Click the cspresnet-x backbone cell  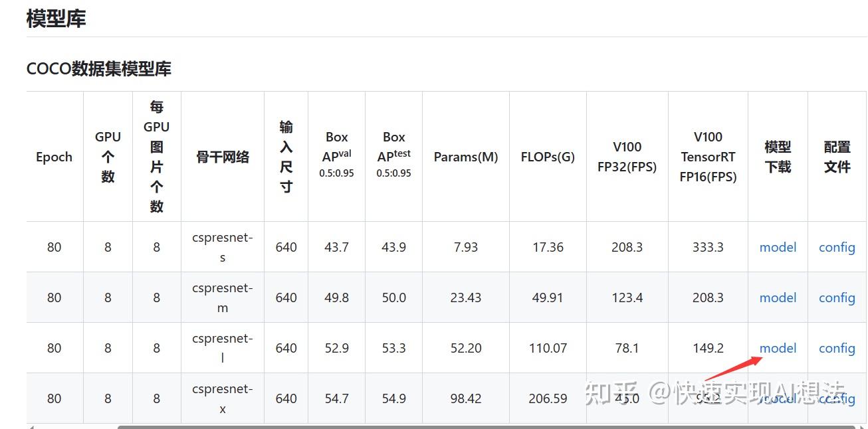pos(223,398)
